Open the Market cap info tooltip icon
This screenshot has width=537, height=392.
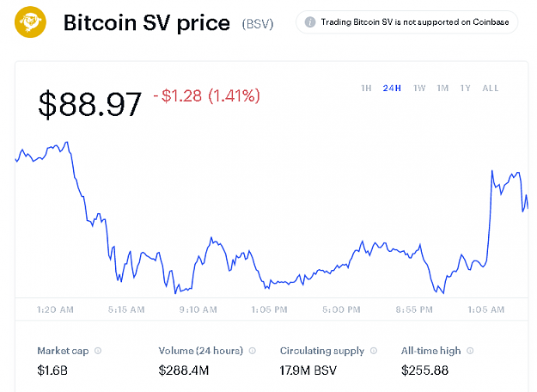[98, 351]
